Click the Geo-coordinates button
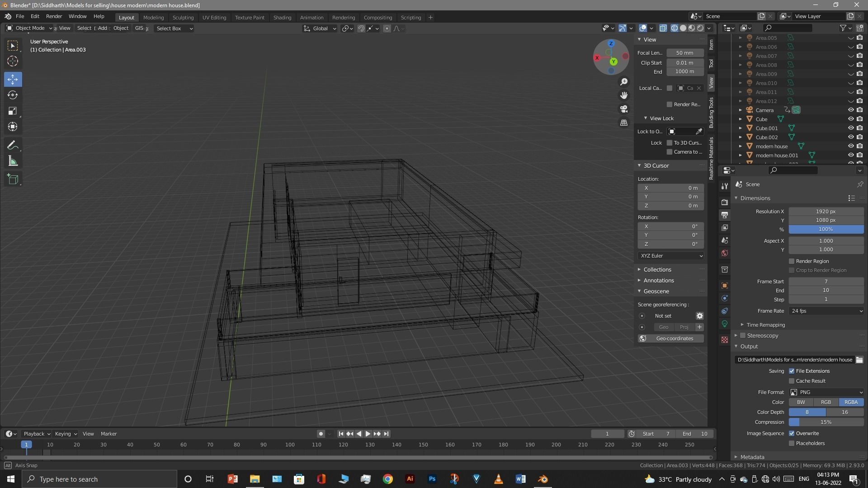 coord(671,338)
